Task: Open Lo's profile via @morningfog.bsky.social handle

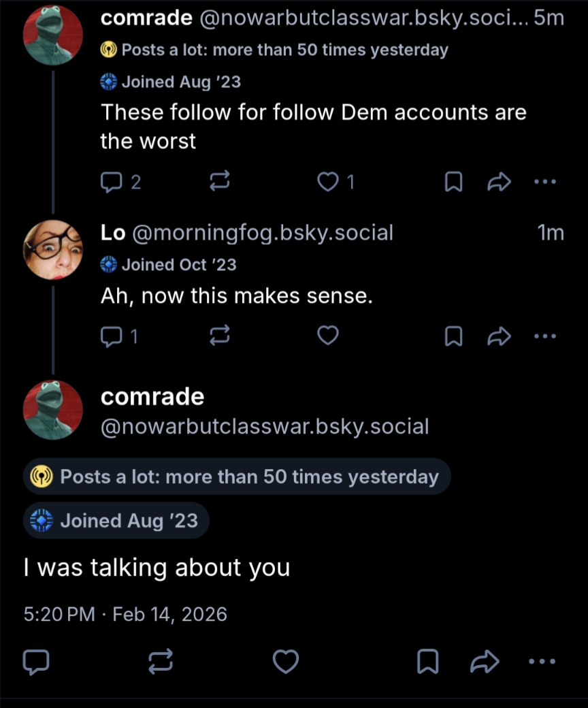Action: [262, 234]
